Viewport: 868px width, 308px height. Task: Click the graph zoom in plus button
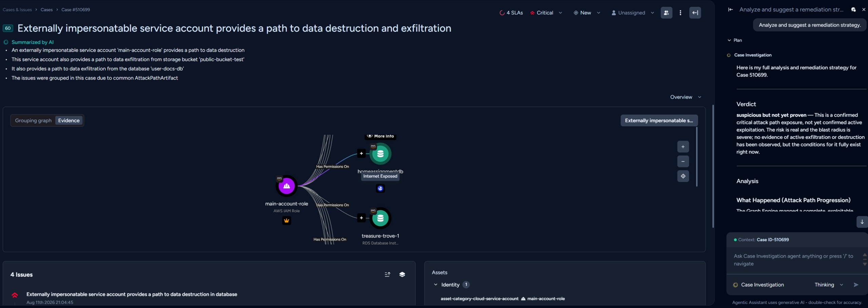[x=683, y=147]
